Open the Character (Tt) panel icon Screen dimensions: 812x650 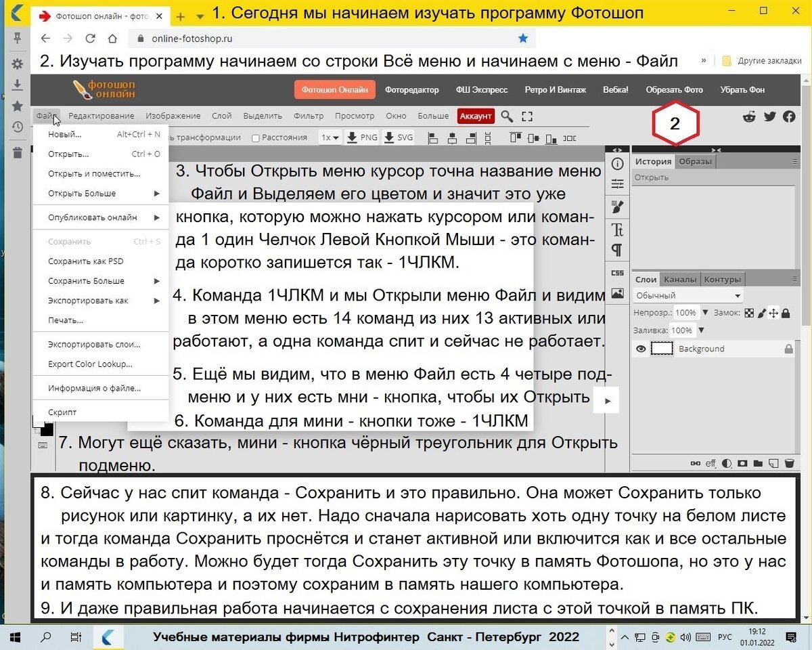click(617, 229)
